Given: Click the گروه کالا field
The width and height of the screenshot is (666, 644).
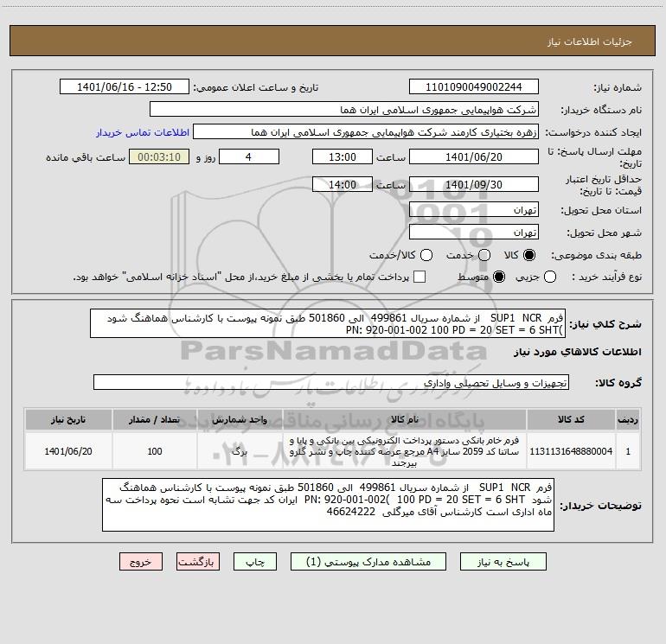Looking at the screenshot, I should [331, 382].
